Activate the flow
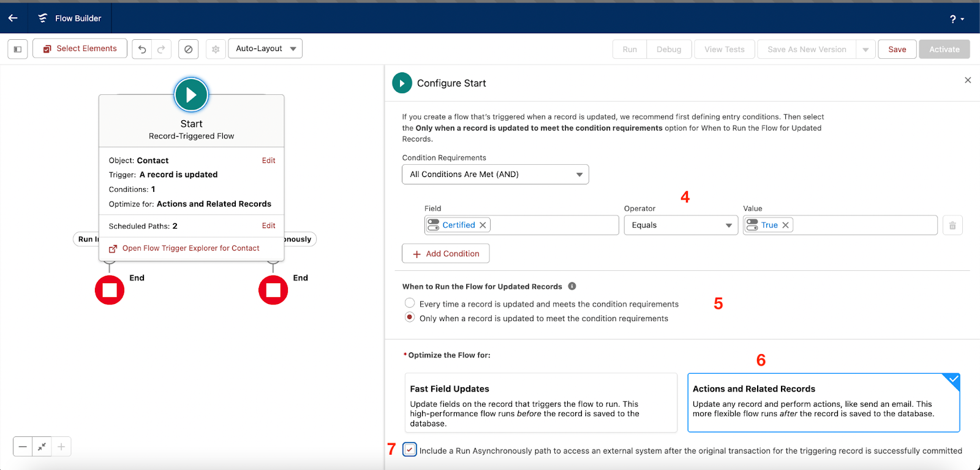Screen dimensions: 980x470 click(x=944, y=49)
